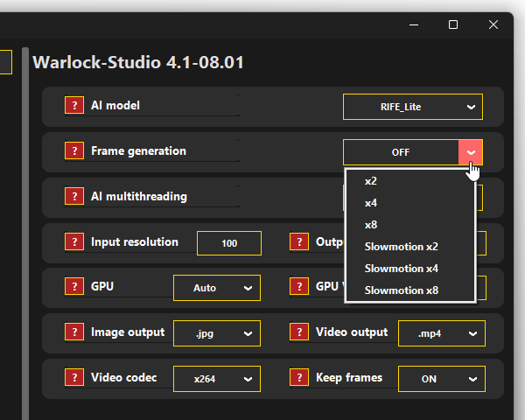Open the GPU Auto dropdown
525x420 pixels.
coord(216,288)
